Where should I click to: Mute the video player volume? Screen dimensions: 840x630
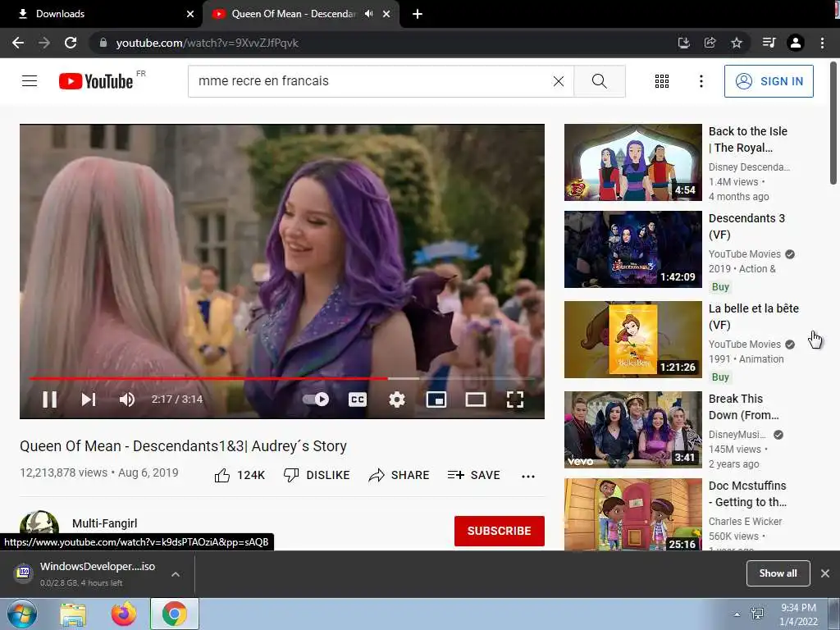point(127,399)
